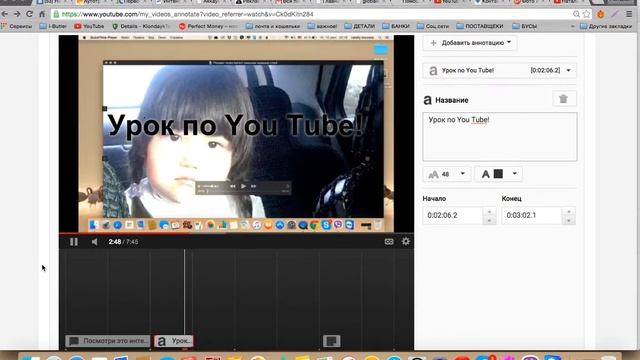The width and height of the screenshot is (640, 360).
Task: Go back in the browser
Action: point(5,14)
